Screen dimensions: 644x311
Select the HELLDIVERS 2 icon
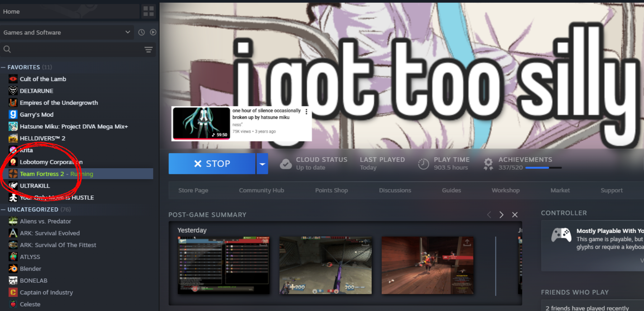(13, 138)
